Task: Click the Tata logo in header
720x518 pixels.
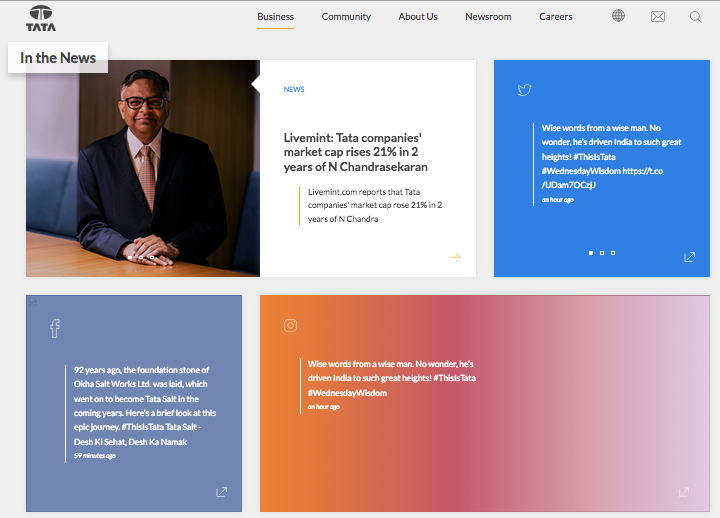Action: pyautogui.click(x=41, y=18)
